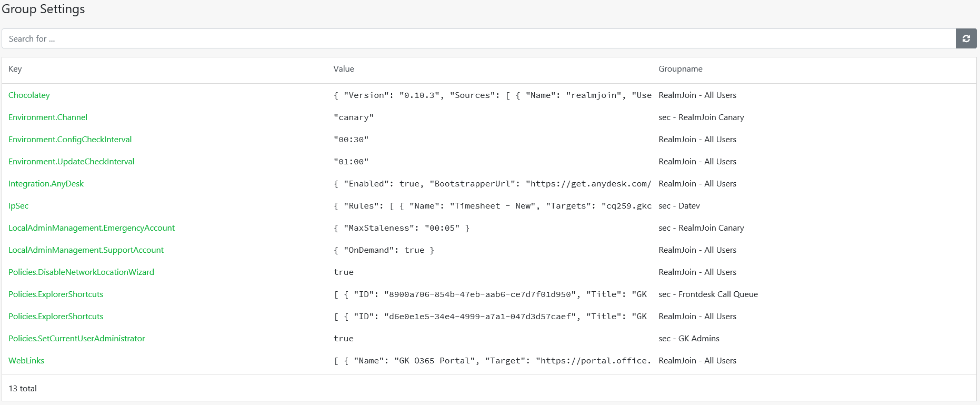The width and height of the screenshot is (980, 405).
Task: Click the Groupname column header
Action: coord(681,69)
